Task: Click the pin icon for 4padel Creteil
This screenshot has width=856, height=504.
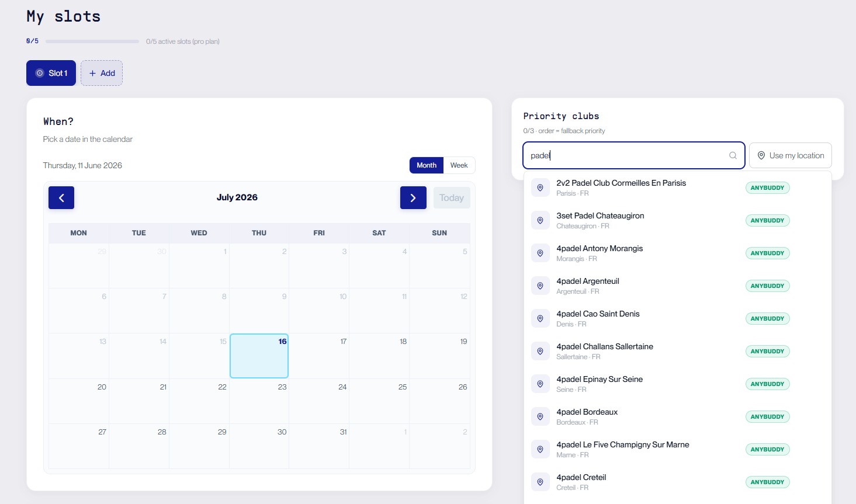Action: tap(540, 482)
